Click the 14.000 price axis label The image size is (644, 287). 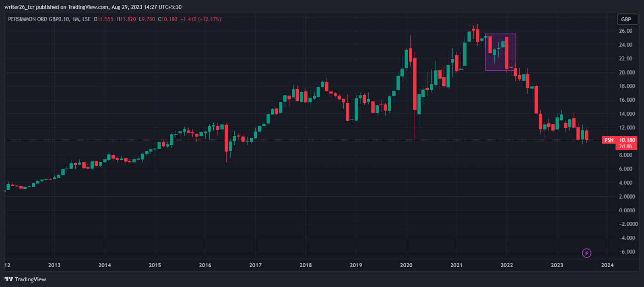[x=627, y=114]
